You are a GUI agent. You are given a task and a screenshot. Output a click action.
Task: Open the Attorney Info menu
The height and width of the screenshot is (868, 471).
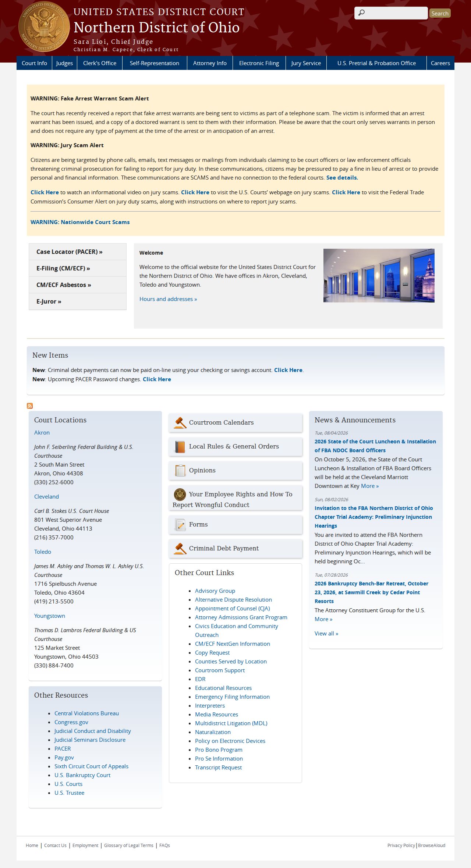click(x=210, y=63)
